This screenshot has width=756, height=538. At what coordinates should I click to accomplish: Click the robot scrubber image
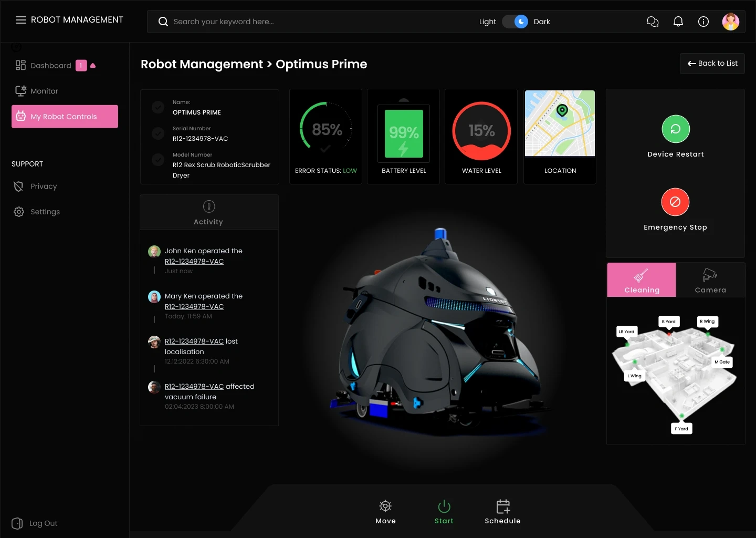[x=440, y=331]
